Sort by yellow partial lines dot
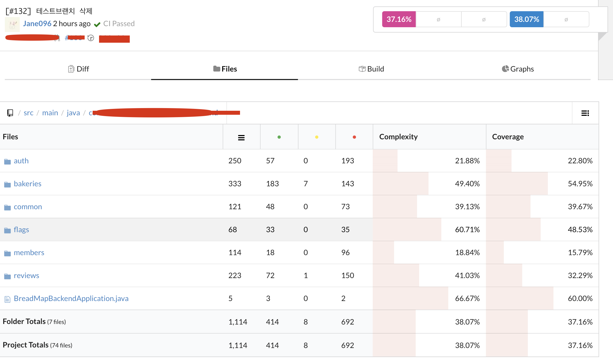Screen dimensions: 613x364 [317, 137]
